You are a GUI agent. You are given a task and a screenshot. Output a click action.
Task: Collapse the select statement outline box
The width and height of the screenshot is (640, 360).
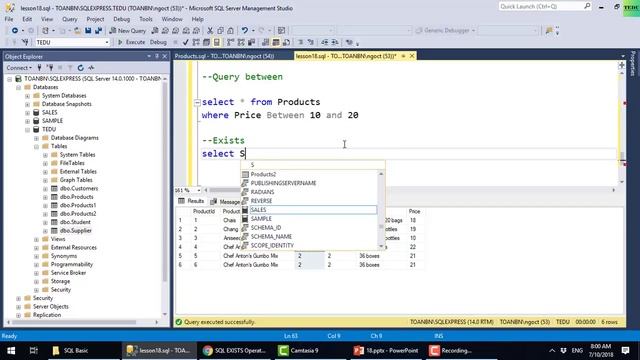pos(197,102)
